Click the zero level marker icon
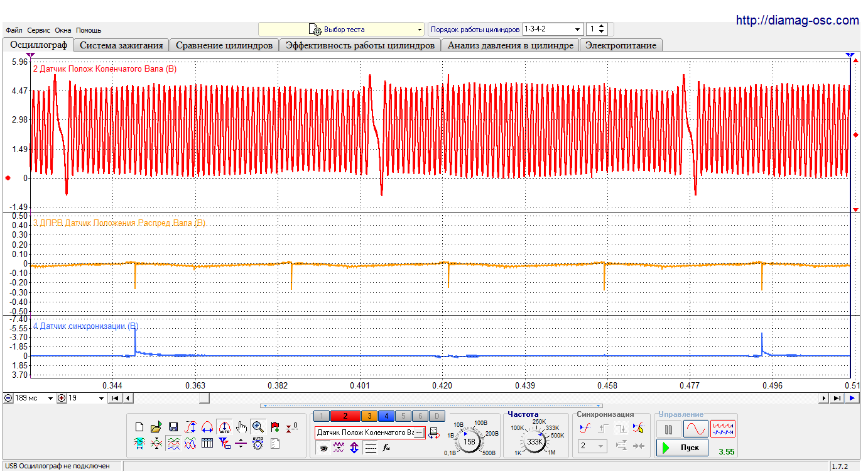The height and width of the screenshot is (474, 868). click(x=291, y=427)
